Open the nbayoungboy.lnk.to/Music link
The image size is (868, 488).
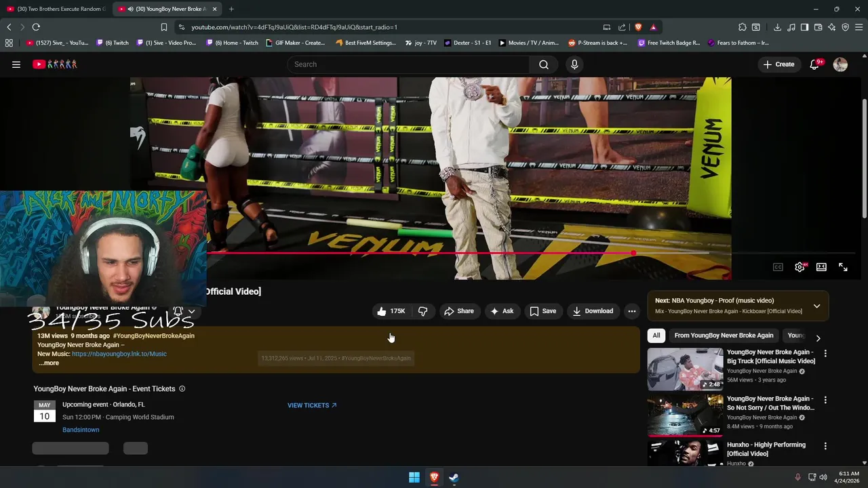(x=119, y=354)
